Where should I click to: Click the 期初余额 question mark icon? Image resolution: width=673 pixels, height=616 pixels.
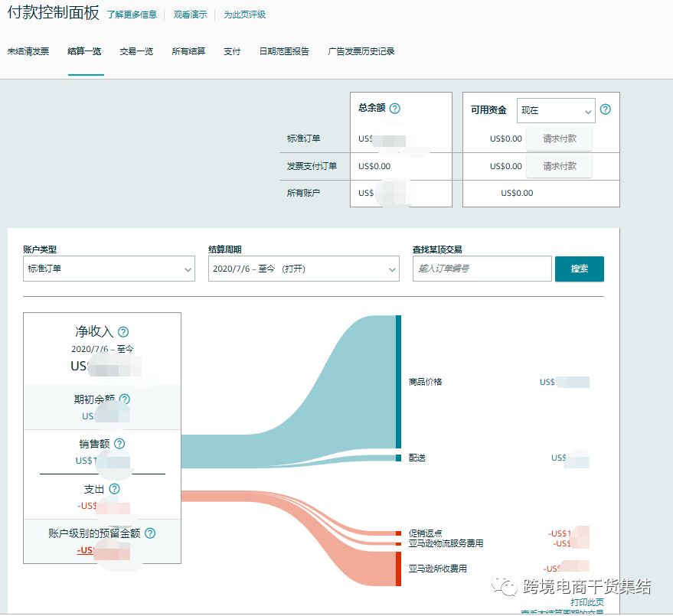click(124, 399)
